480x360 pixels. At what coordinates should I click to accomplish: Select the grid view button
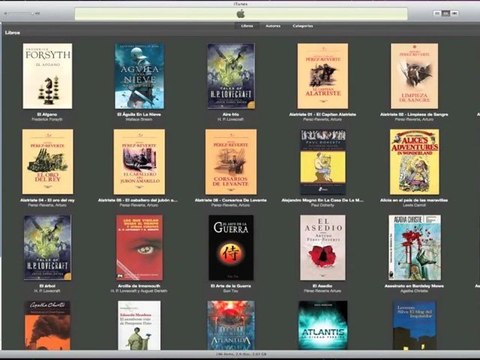446,13
